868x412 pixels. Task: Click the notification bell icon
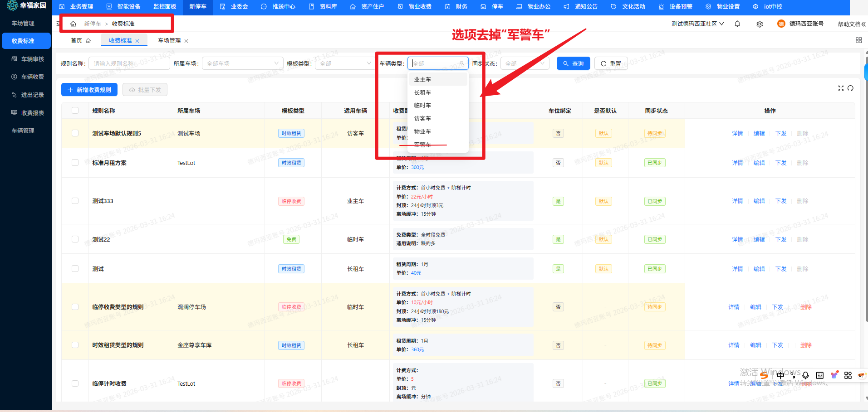[x=737, y=24]
